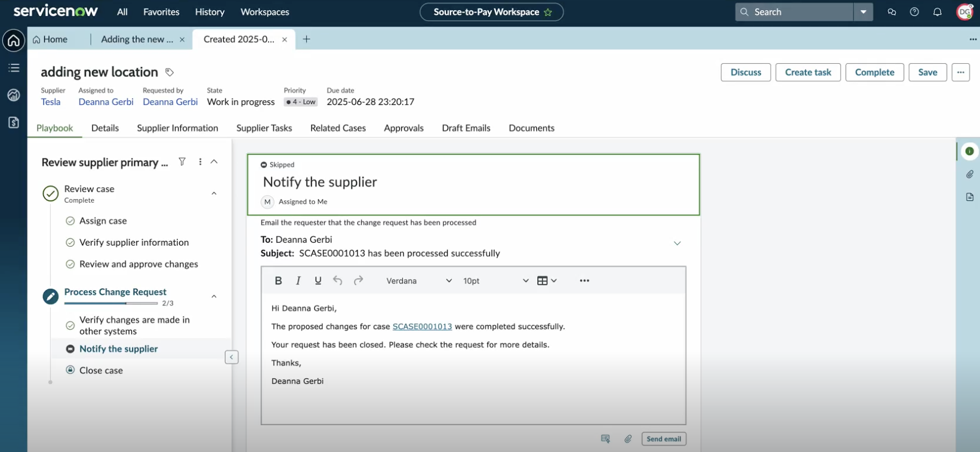Close the Adding the new... tab

182,39
